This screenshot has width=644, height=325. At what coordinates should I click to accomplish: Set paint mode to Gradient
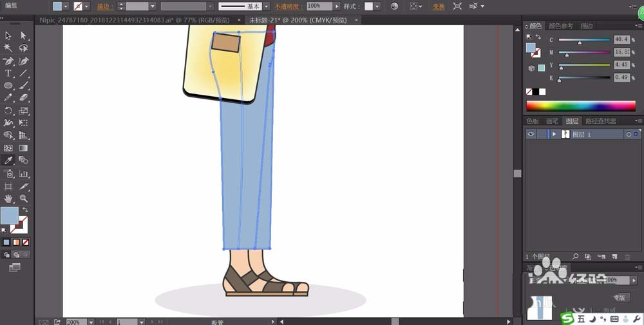tap(16, 242)
